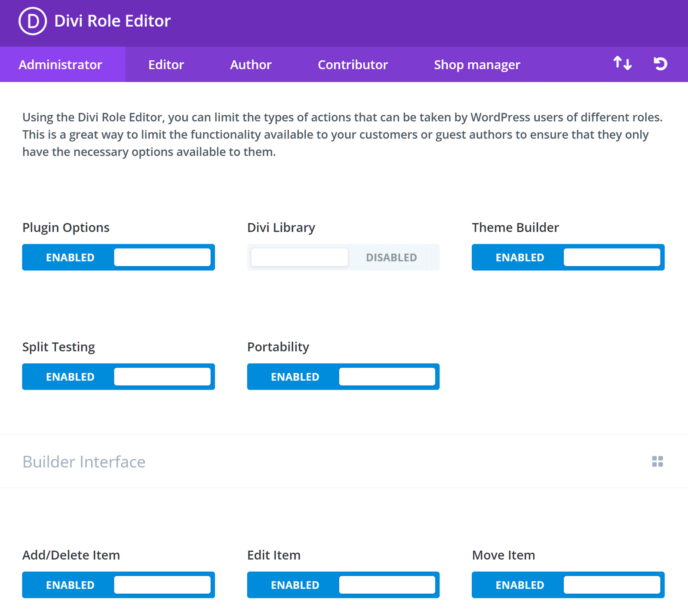The height and width of the screenshot is (615, 688).
Task: Click the reset roles undo icon
Action: [x=660, y=64]
